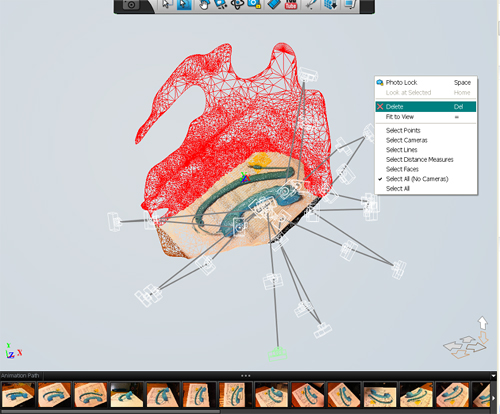Image resolution: width=500 pixels, height=414 pixels.
Task: Click Select Cameras in context menu
Action: [x=406, y=140]
